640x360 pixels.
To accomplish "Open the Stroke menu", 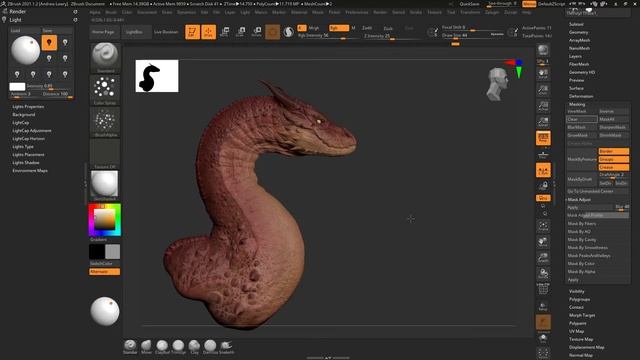I will pyautogui.click(x=416, y=12).
